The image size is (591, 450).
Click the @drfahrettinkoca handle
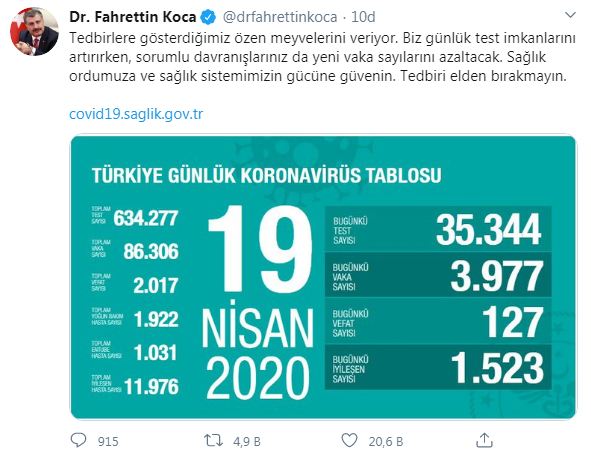280,17
